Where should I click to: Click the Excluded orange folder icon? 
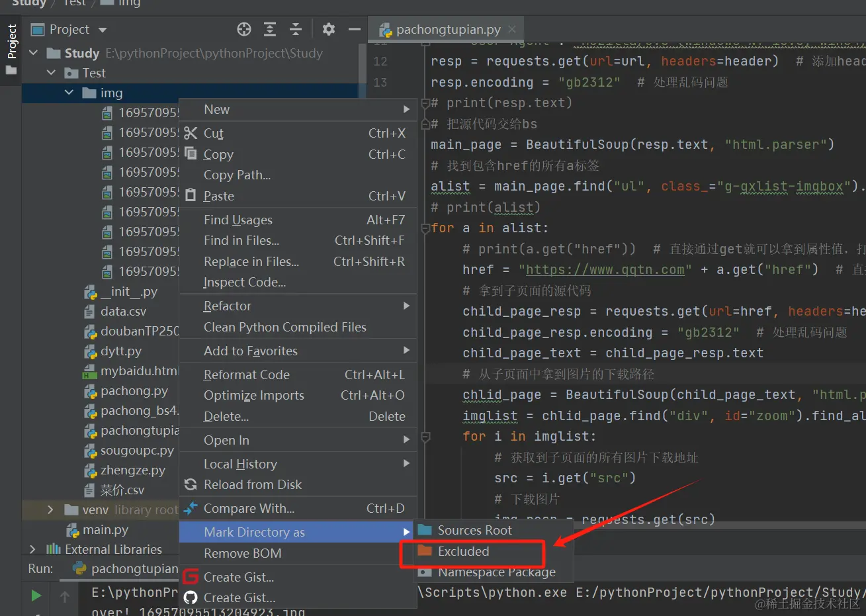pos(425,551)
